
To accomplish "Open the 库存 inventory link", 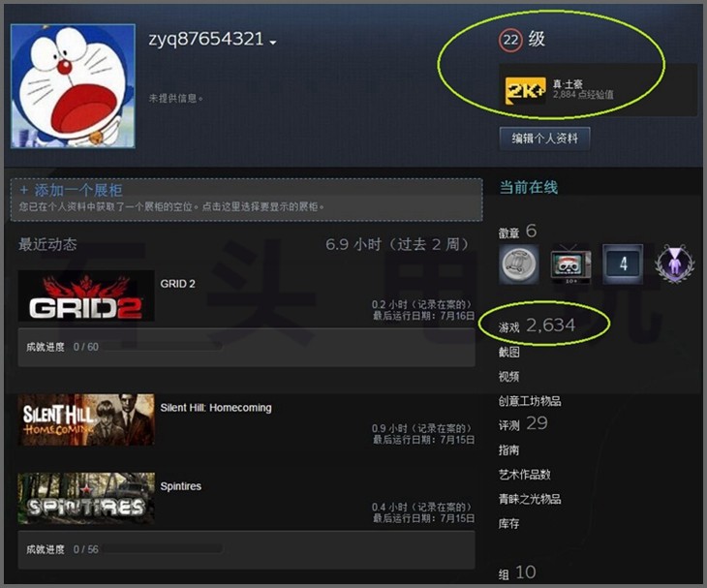I will coord(508,523).
